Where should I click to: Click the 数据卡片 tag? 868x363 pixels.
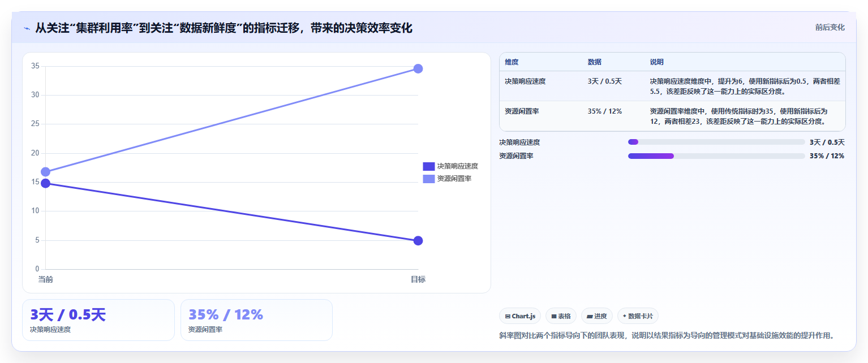pos(638,316)
